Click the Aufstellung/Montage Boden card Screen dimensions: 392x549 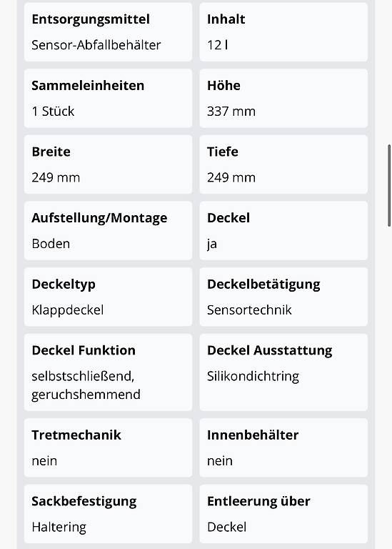[108, 231]
